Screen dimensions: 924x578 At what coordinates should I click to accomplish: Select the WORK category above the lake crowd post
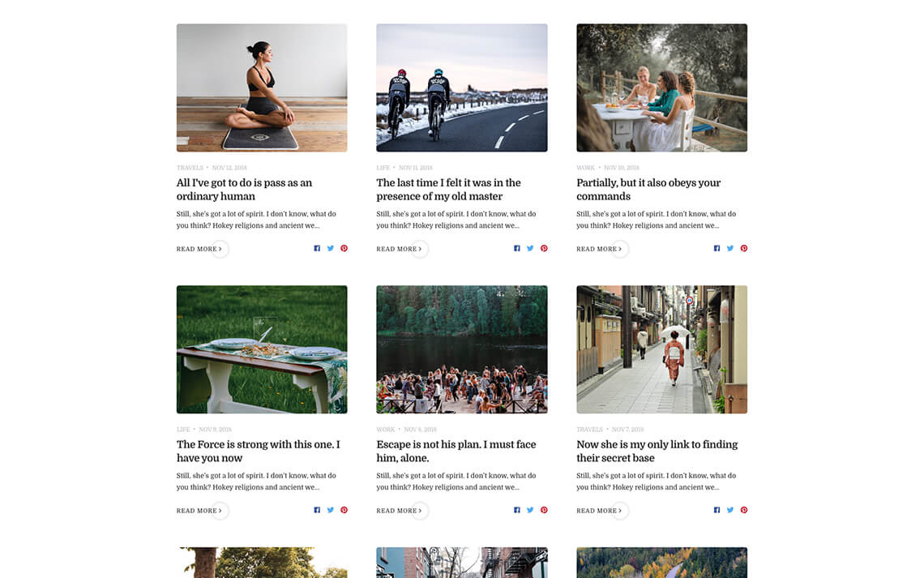[385, 430]
